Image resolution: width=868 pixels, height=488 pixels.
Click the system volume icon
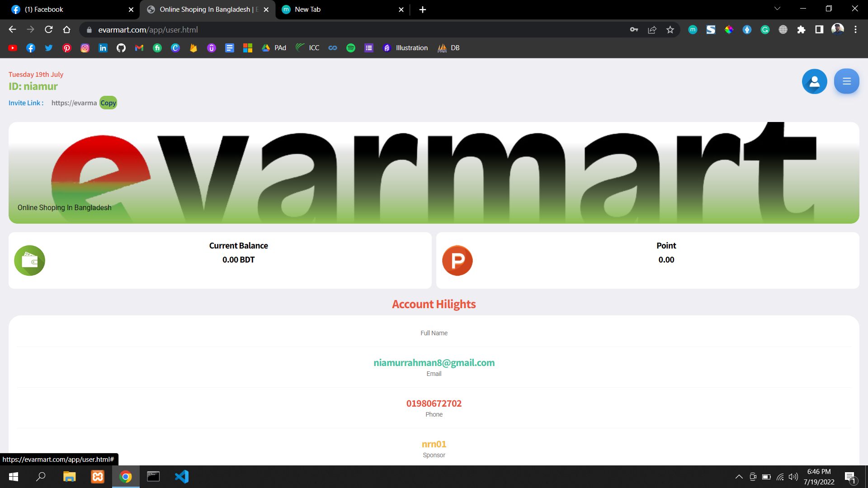point(793,477)
